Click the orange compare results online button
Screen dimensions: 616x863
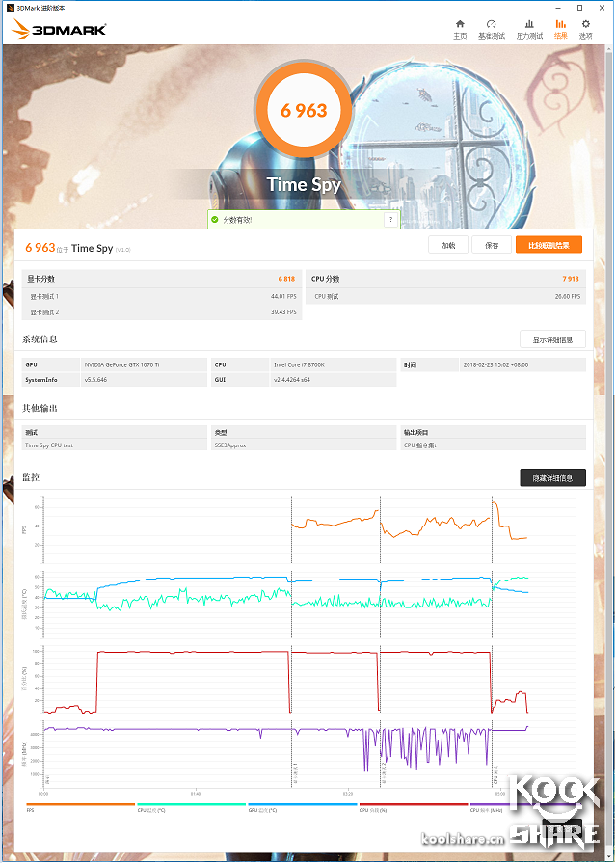[549, 246]
